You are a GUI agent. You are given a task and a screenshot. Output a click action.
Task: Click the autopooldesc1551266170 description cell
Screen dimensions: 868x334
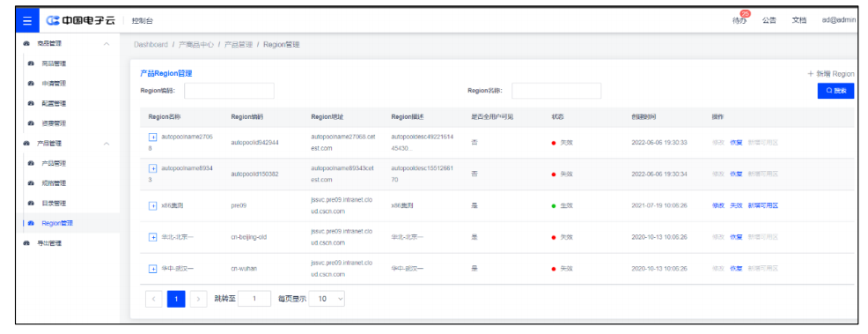[x=423, y=174]
